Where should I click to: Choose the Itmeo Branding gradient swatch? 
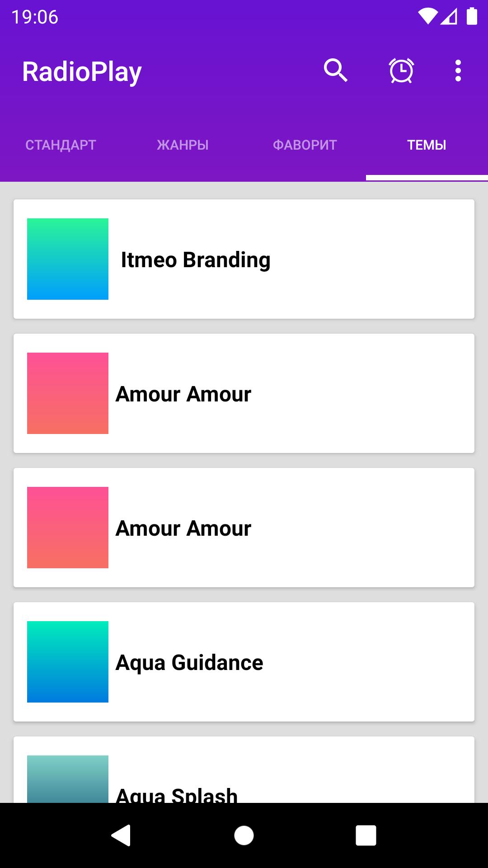point(68,259)
